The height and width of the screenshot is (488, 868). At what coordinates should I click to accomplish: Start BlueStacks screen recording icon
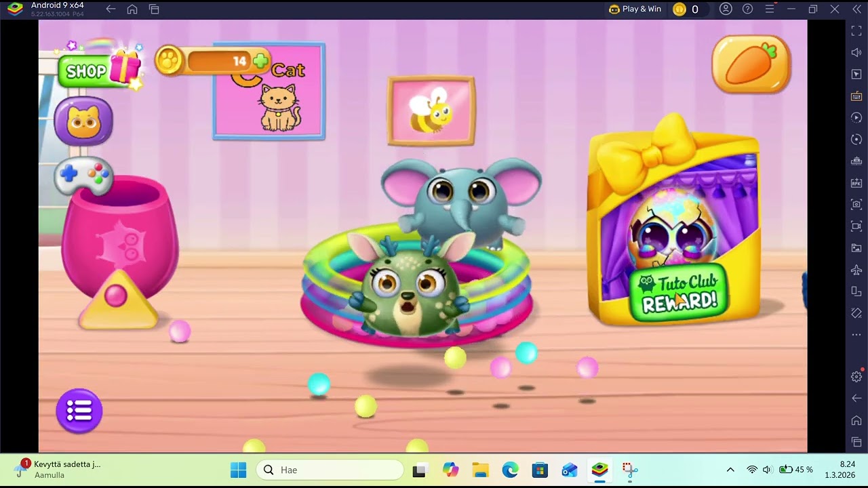pyautogui.click(x=856, y=226)
